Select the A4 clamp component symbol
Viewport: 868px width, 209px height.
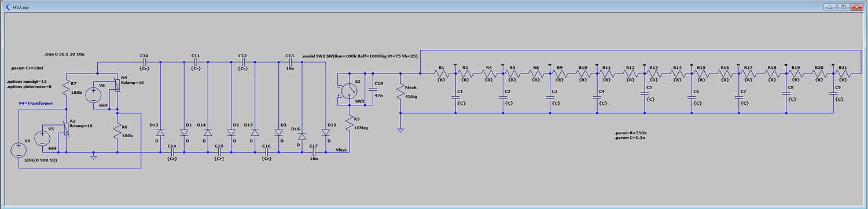(x=116, y=86)
